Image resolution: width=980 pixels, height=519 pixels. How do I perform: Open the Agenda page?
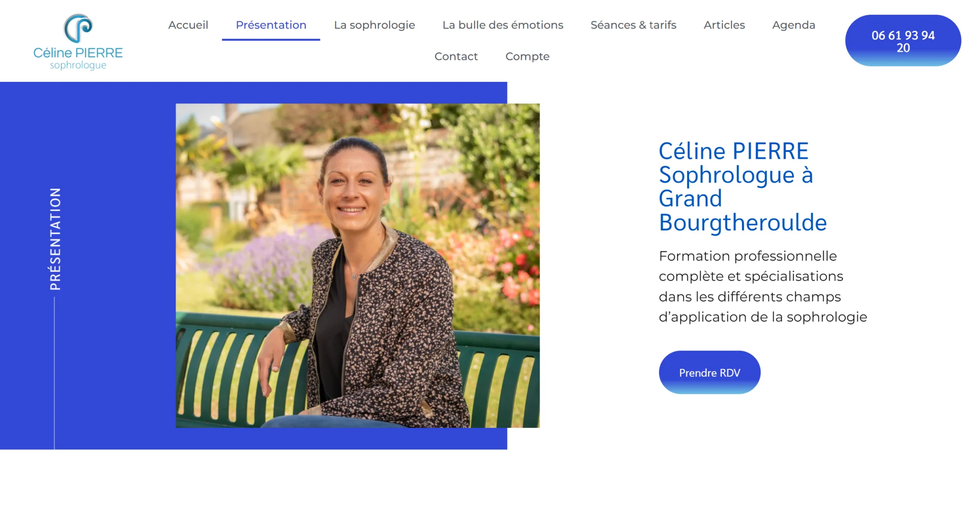pos(794,25)
